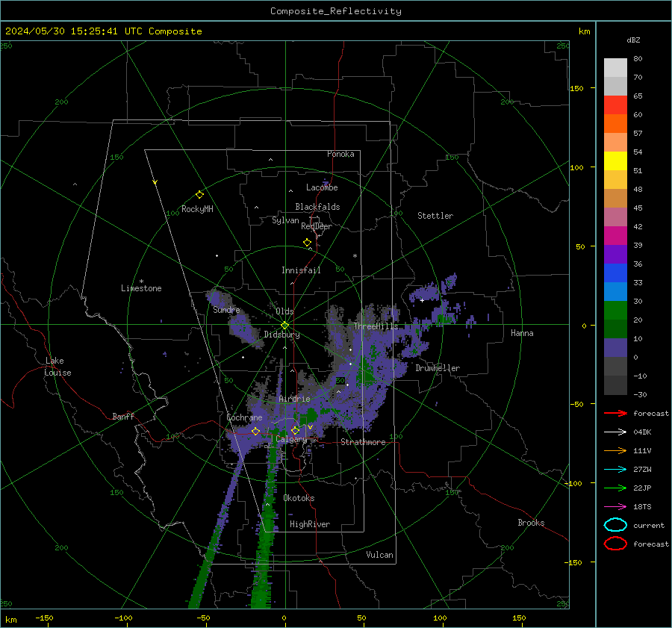The width and height of the screenshot is (672, 628).
Task: Click the Brooks town label
Action: pos(531,523)
